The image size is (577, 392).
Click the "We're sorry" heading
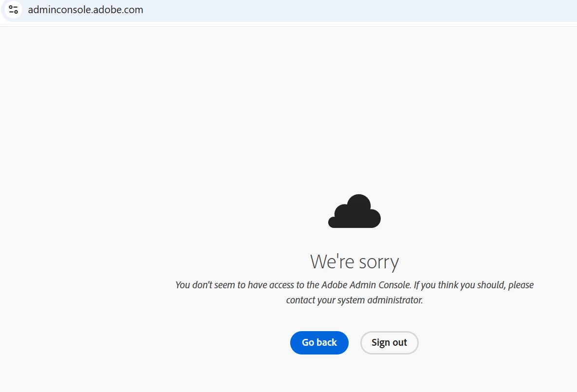[354, 261]
